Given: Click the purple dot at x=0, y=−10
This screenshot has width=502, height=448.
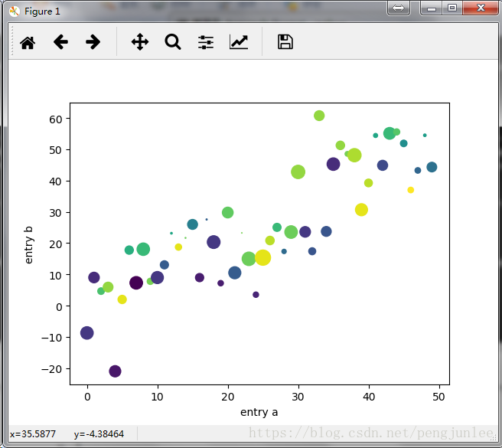Looking at the screenshot, I should pyautogui.click(x=87, y=332).
